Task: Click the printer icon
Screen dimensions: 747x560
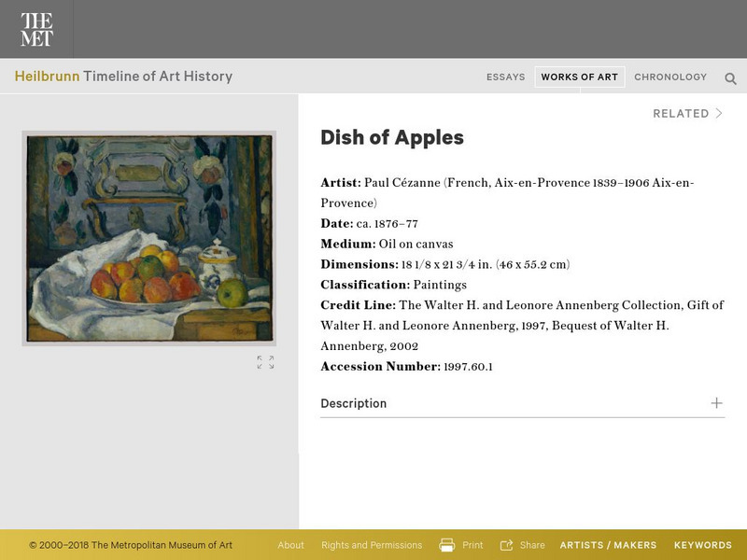Action: 447,545
